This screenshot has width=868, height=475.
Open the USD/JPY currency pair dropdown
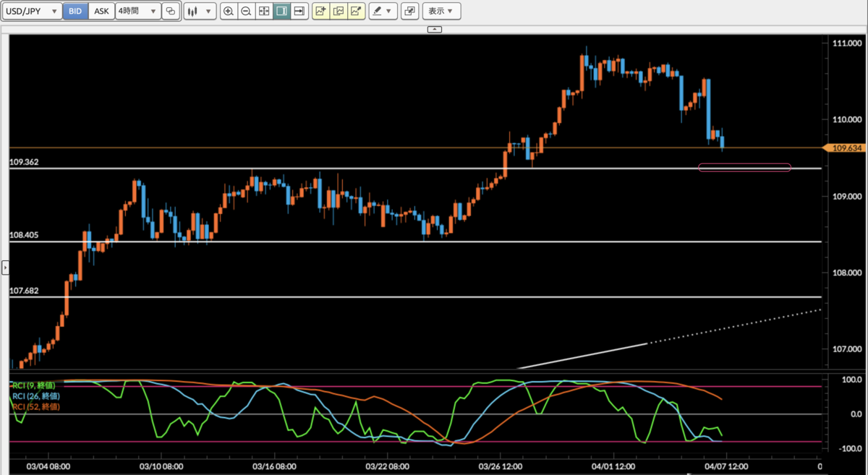pyautogui.click(x=31, y=11)
